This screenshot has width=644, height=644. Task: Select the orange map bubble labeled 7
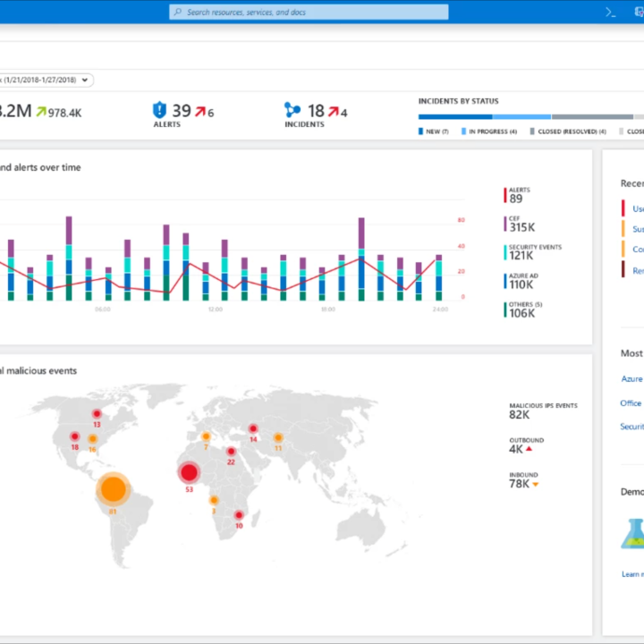pos(207,436)
